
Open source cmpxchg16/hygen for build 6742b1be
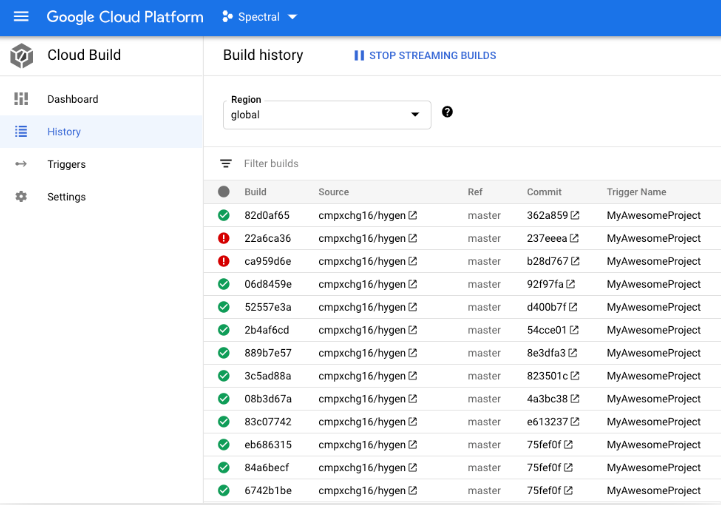pyautogui.click(x=362, y=491)
